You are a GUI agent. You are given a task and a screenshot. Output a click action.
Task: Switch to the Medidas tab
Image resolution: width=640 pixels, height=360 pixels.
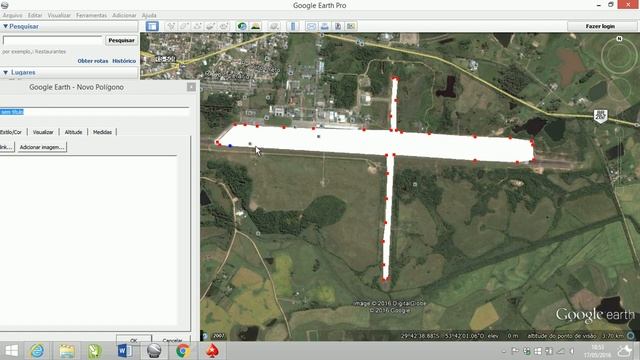click(102, 132)
